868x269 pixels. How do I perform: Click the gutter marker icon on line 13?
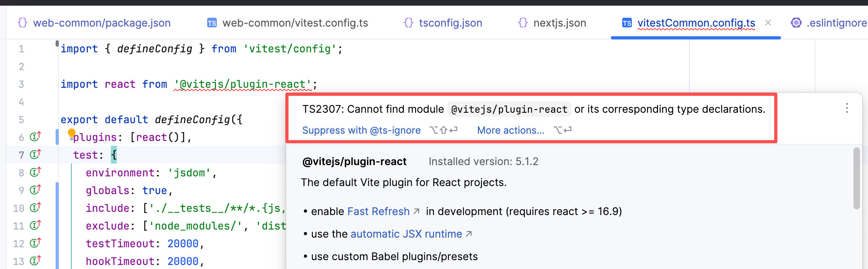[35, 261]
